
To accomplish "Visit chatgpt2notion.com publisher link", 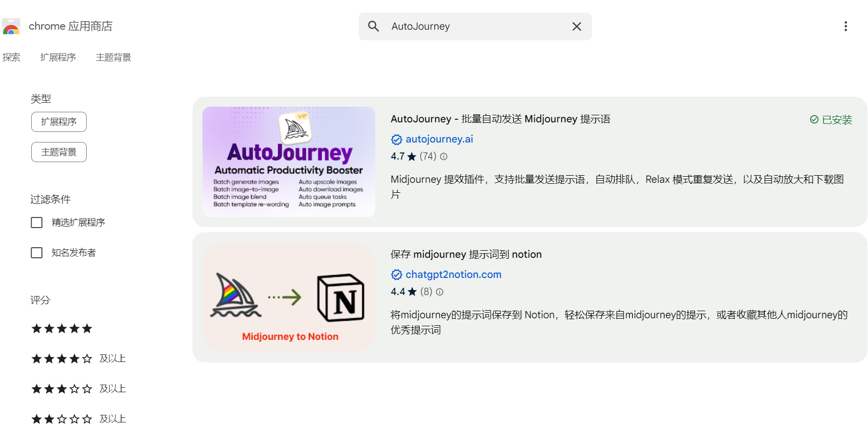I will click(453, 274).
